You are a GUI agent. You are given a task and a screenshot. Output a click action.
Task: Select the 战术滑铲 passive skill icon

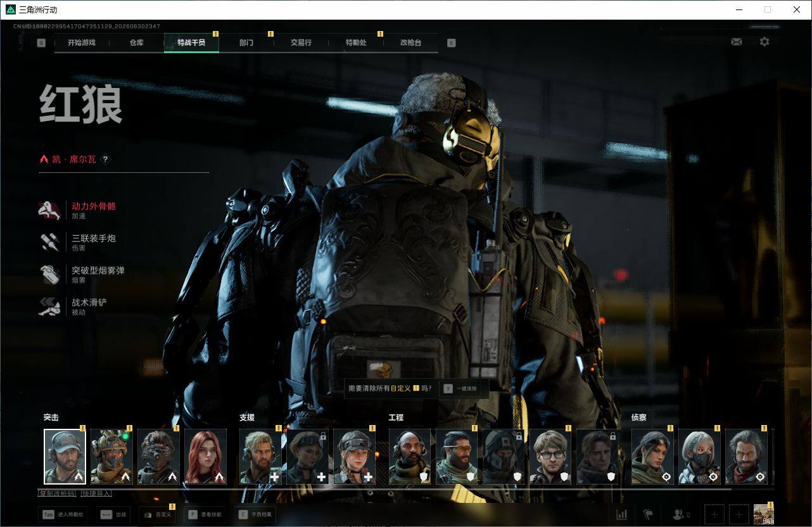(x=50, y=307)
